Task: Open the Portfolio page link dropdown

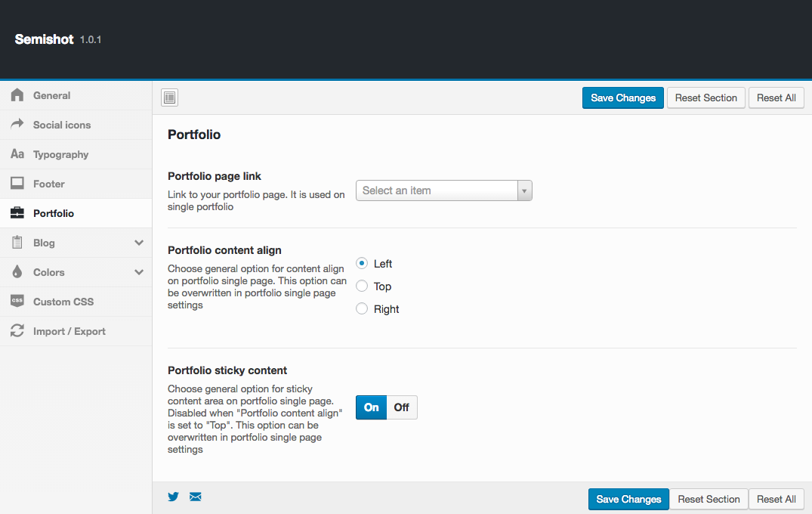Action: coord(444,190)
